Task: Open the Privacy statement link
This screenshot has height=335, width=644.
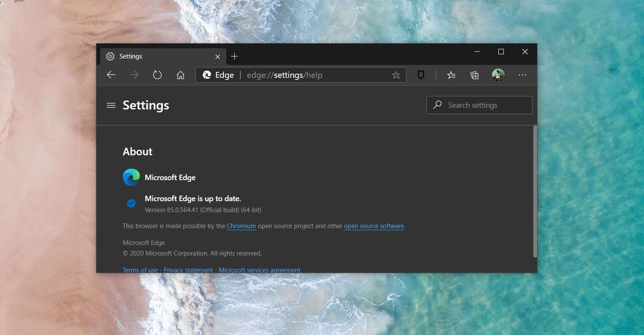Action: coord(188,270)
